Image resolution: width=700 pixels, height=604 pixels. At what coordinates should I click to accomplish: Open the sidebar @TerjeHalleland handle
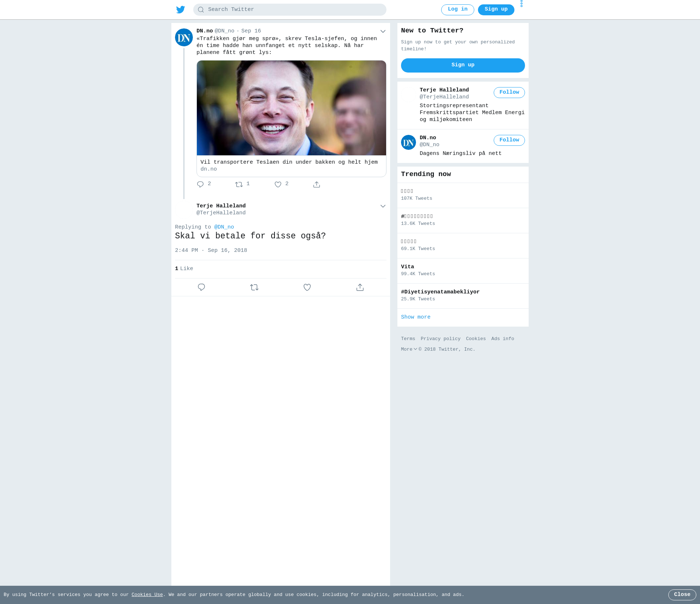pos(444,97)
